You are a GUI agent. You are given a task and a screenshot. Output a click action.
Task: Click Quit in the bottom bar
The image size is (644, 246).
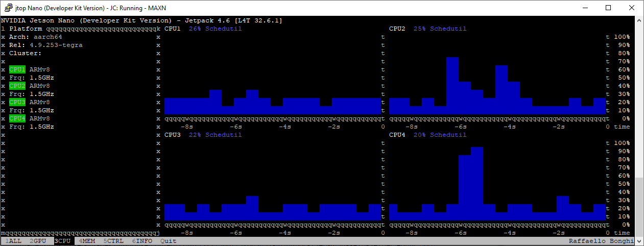(169, 241)
